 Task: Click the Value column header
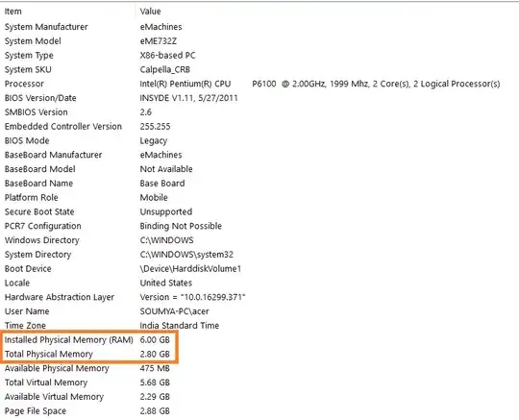150,12
